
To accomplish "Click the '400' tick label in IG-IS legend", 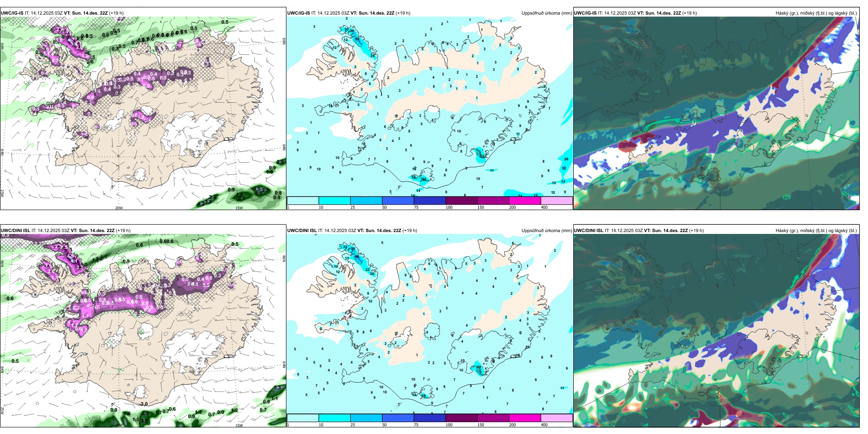I will tap(545, 207).
